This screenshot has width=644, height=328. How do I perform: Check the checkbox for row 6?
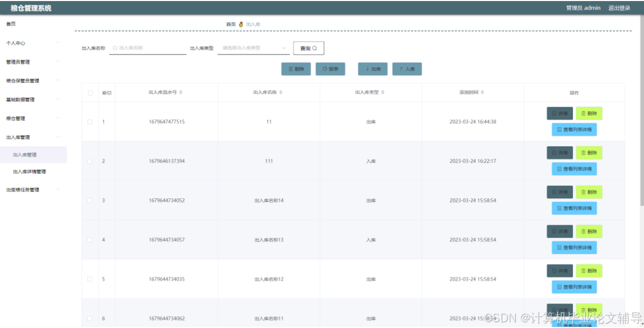[x=90, y=319]
